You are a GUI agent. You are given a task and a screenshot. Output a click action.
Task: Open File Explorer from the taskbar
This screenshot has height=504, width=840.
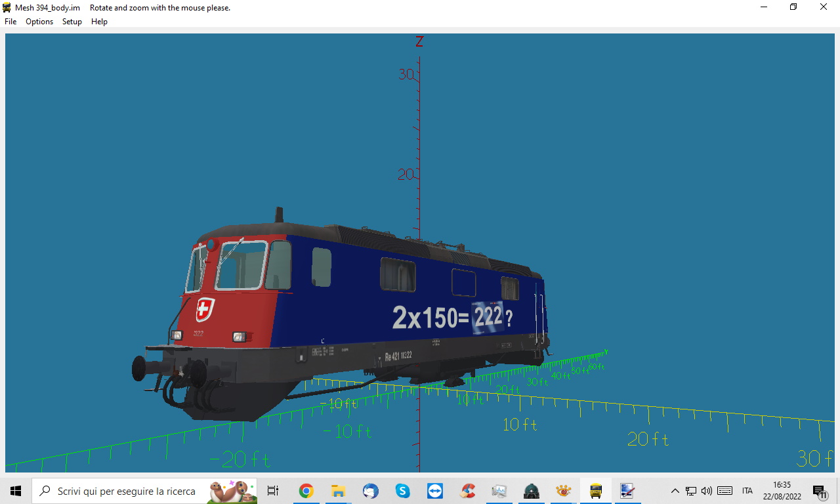click(338, 491)
